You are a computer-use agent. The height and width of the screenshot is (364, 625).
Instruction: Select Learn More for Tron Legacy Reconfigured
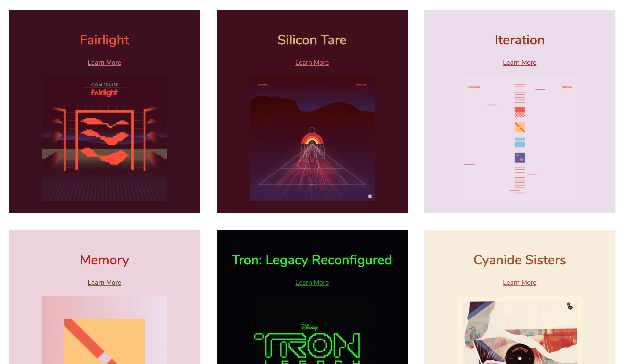312,282
